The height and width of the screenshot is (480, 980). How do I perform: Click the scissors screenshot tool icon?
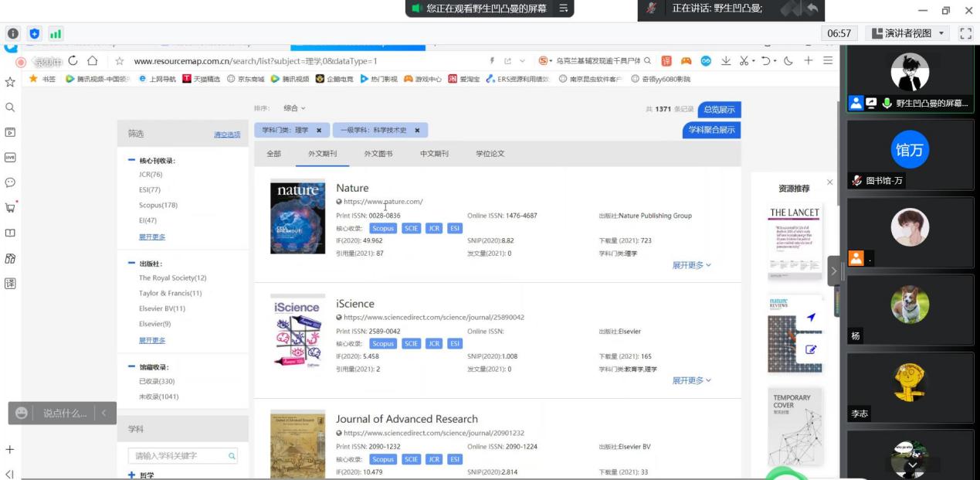coord(744,61)
